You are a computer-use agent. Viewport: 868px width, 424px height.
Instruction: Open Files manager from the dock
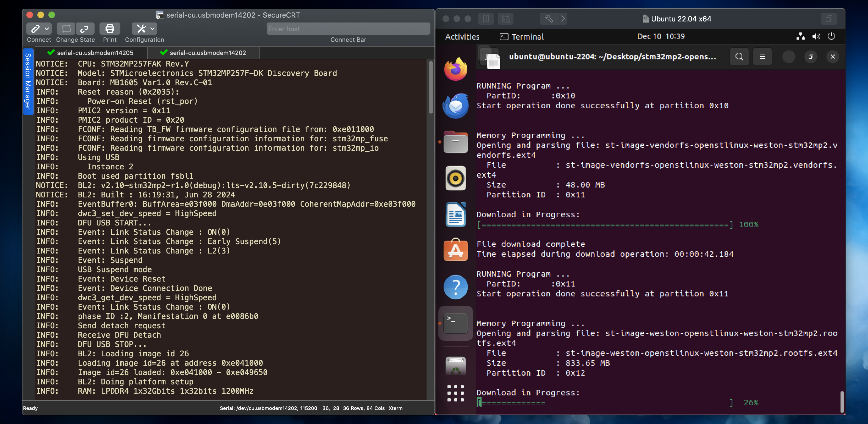point(455,142)
